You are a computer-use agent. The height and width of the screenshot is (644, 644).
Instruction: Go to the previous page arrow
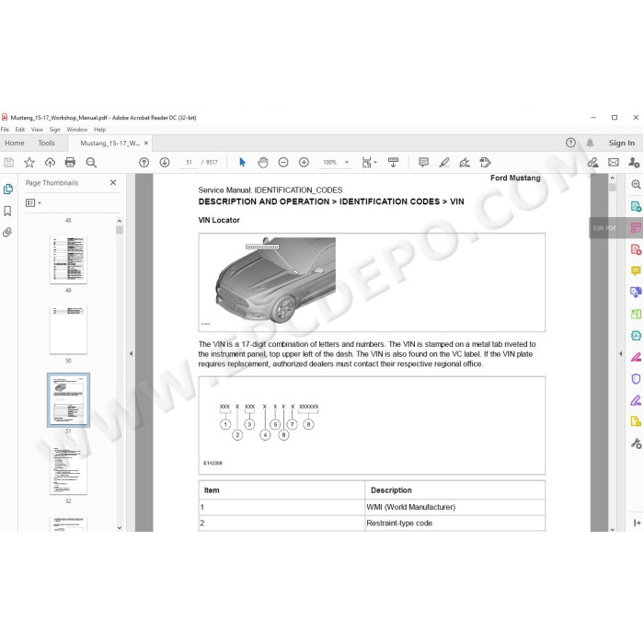[144, 163]
